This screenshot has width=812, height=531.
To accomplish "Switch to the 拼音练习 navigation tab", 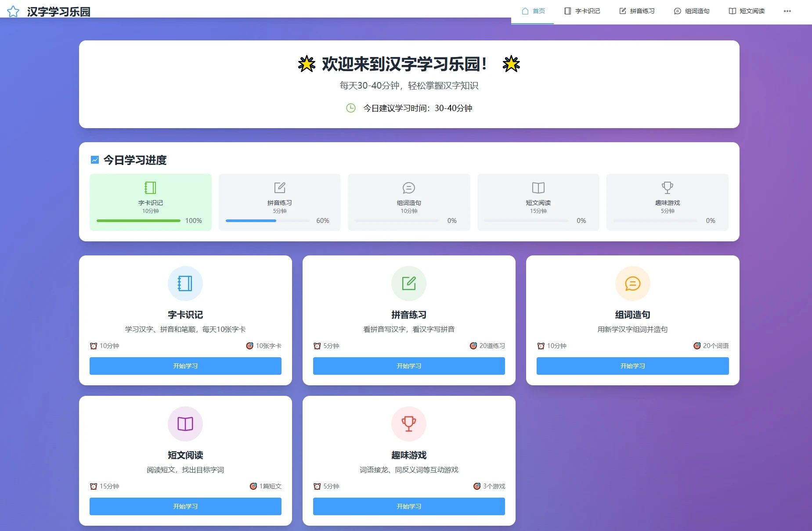I will click(636, 11).
